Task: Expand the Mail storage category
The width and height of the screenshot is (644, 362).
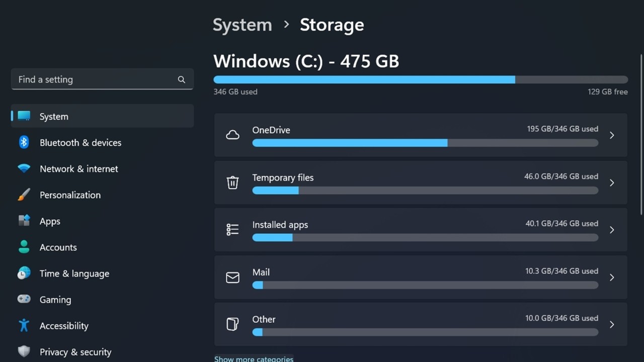Action: [x=612, y=277]
